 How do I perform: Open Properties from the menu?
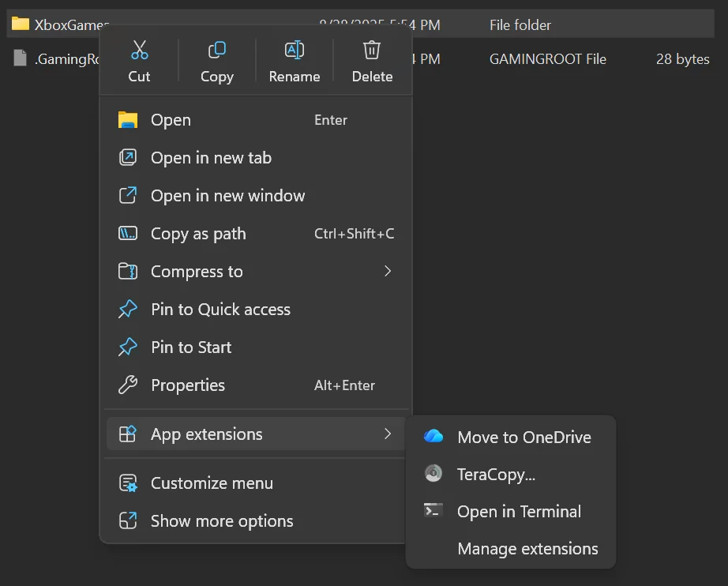256,385
